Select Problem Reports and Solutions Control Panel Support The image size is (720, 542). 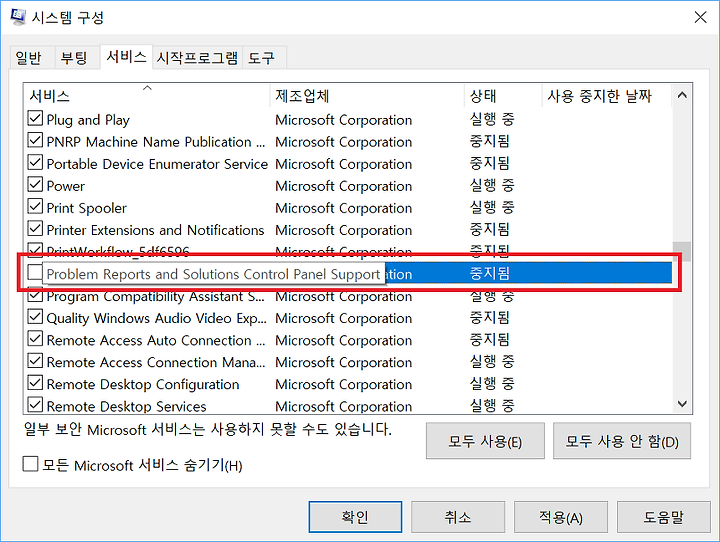click(214, 274)
